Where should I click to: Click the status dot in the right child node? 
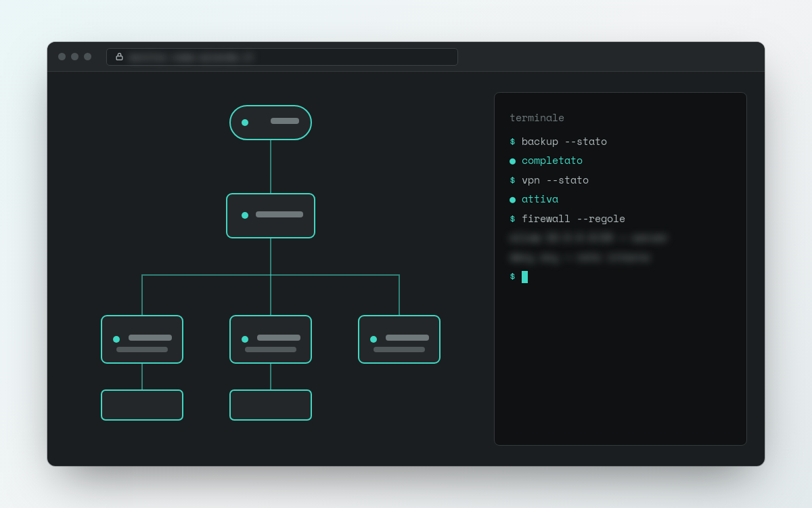pyautogui.click(x=374, y=339)
